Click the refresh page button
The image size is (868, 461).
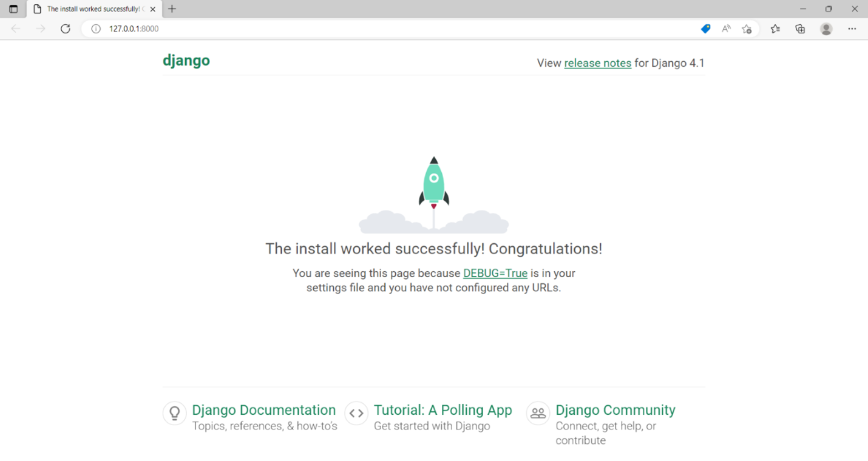tap(66, 29)
